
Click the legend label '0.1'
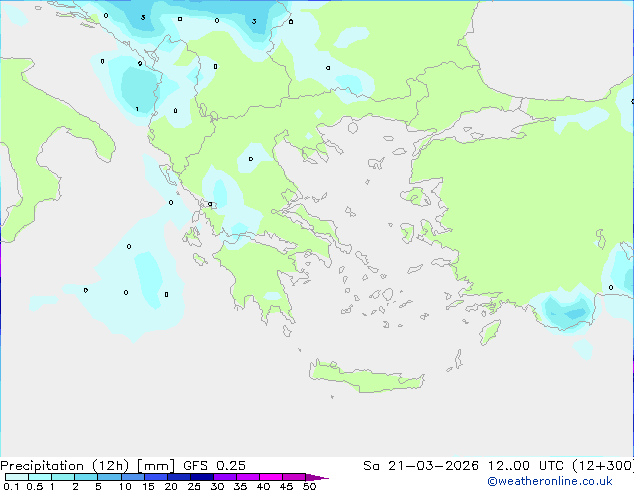pos(11,486)
